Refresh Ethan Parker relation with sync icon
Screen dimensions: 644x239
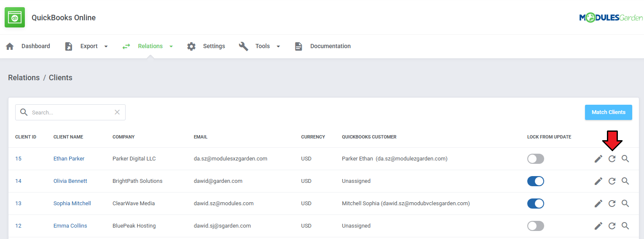[x=612, y=159]
